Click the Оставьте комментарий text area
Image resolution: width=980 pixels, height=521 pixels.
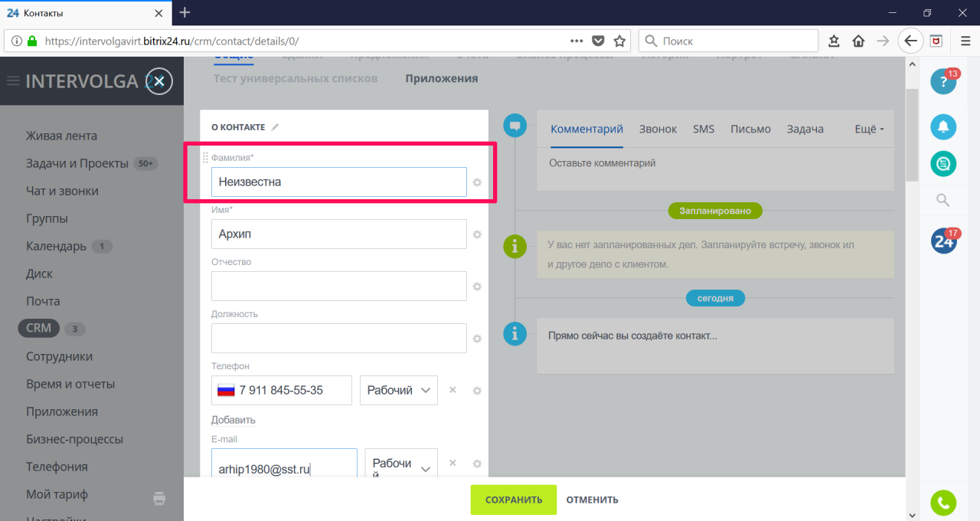pos(715,169)
